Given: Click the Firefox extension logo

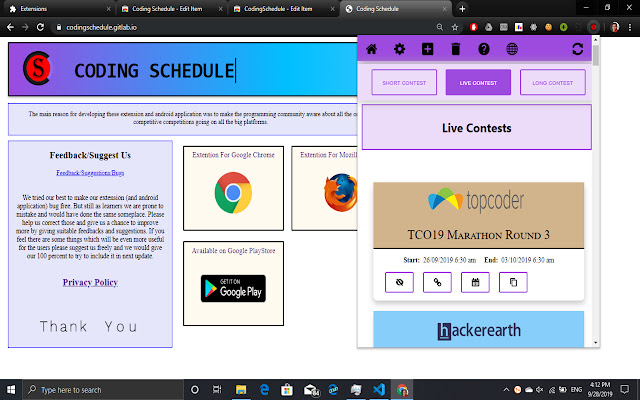Looking at the screenshot, I should tap(340, 193).
